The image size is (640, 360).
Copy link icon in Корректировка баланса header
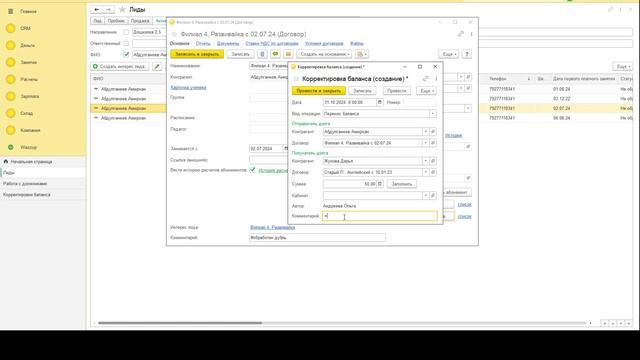pyautogui.click(x=426, y=79)
